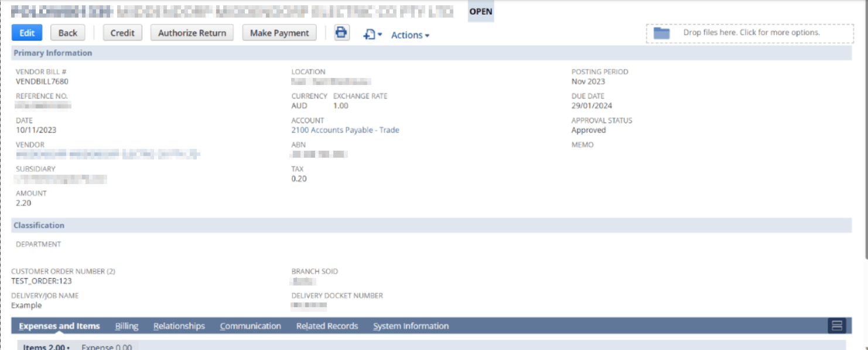Image resolution: width=868 pixels, height=350 pixels.
Task: Switch to System Information tab
Action: click(x=411, y=325)
